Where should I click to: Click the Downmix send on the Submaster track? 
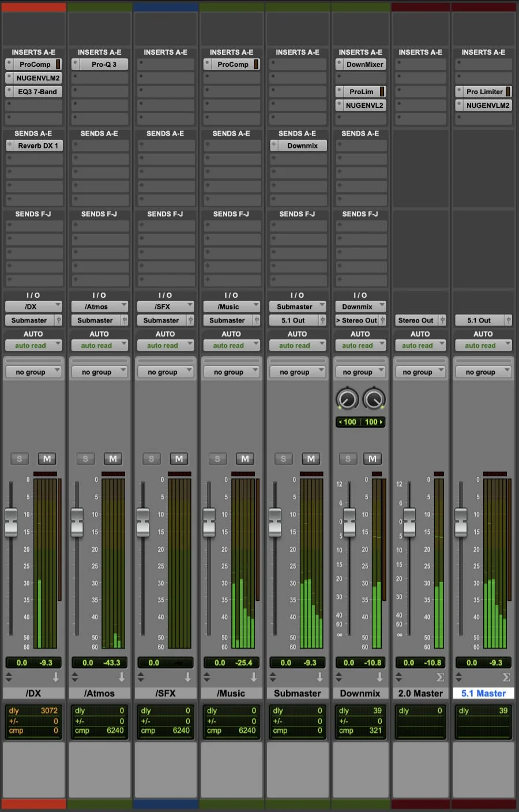298,145
